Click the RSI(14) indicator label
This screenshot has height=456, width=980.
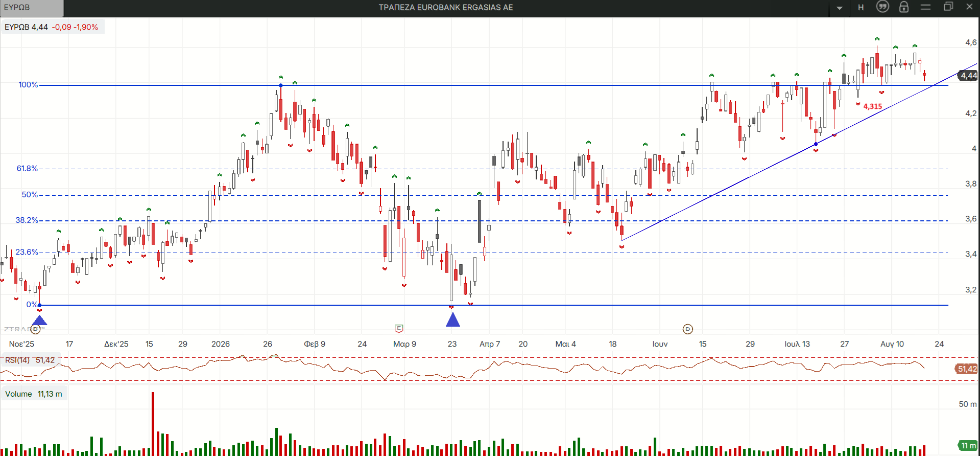tap(30, 360)
